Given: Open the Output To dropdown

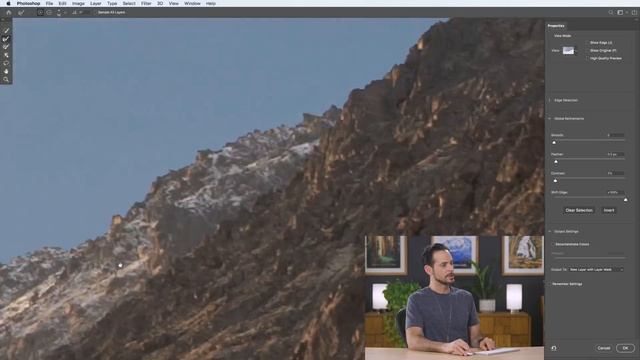Looking at the screenshot, I should [x=596, y=269].
